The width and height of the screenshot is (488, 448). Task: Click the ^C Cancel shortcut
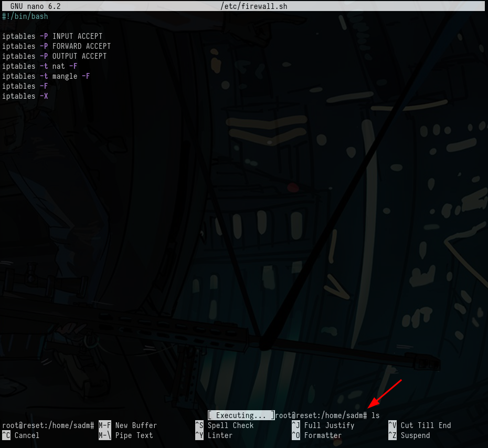21,435
